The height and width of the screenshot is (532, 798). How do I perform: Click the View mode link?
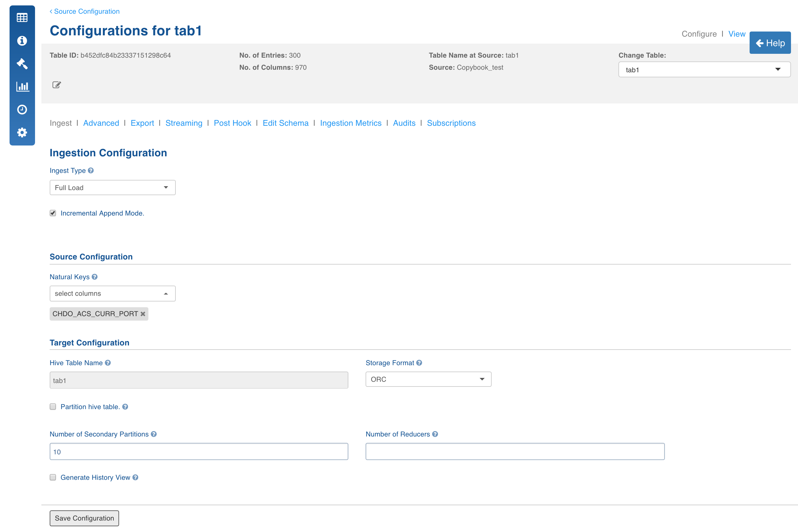tap(737, 34)
